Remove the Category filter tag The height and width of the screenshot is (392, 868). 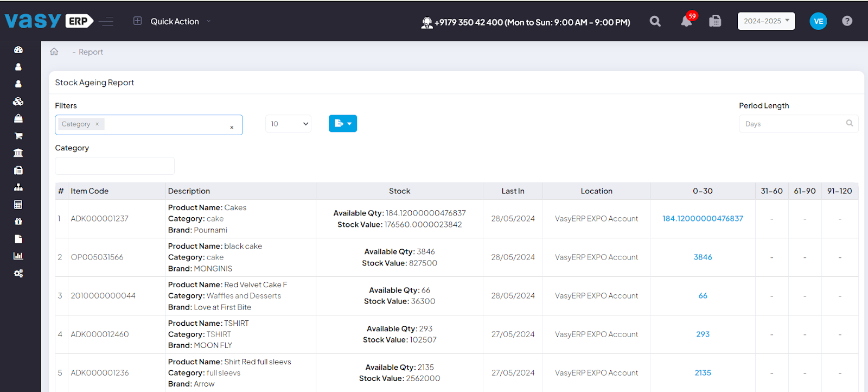click(x=97, y=124)
